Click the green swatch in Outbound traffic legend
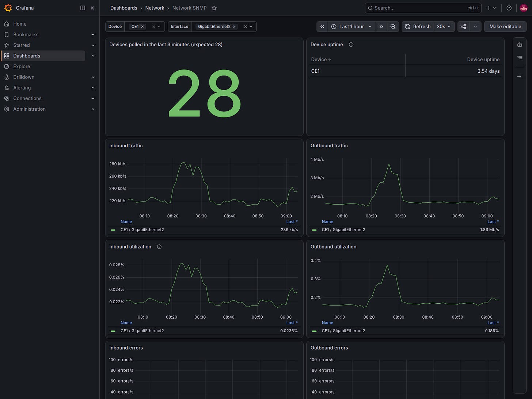Viewport: 532px width, 399px height. [x=314, y=230]
